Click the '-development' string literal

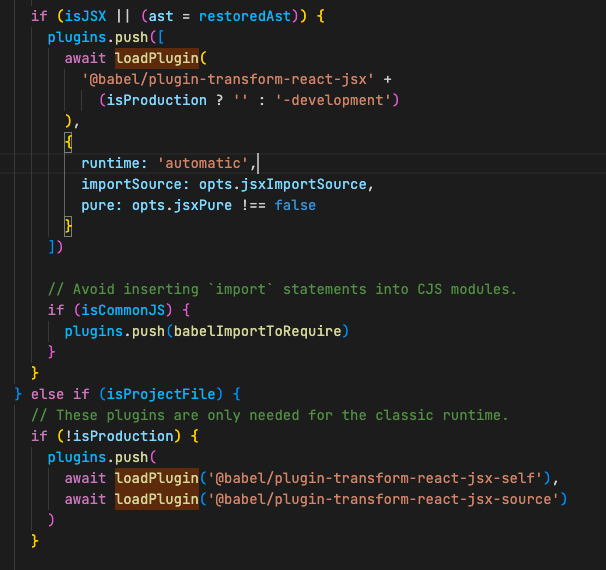coord(342,99)
